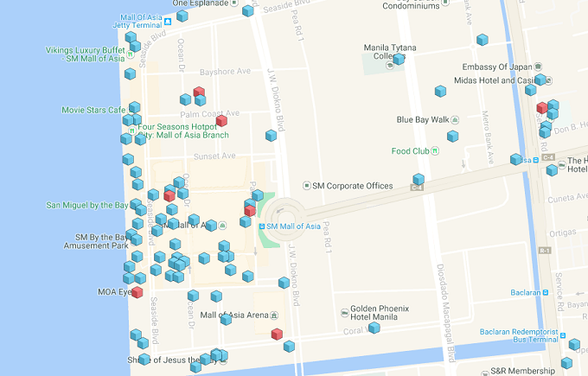Screen dimensions: 588x376
Task: Select the blue cube below Blue Bay Walk
Action: pyautogui.click(x=452, y=136)
